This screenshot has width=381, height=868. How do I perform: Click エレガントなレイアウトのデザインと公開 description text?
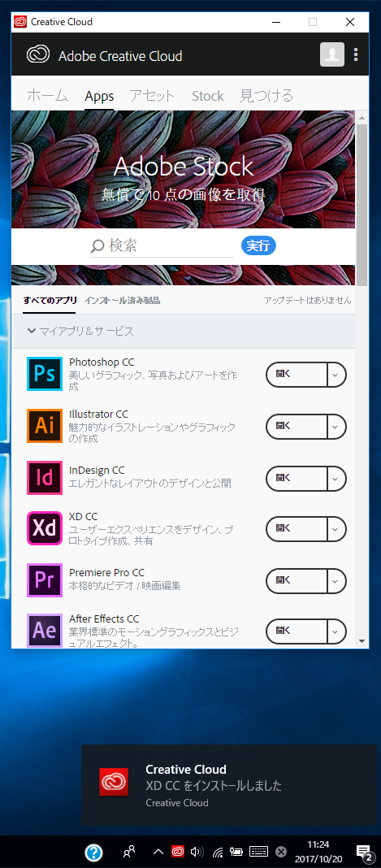150,484
